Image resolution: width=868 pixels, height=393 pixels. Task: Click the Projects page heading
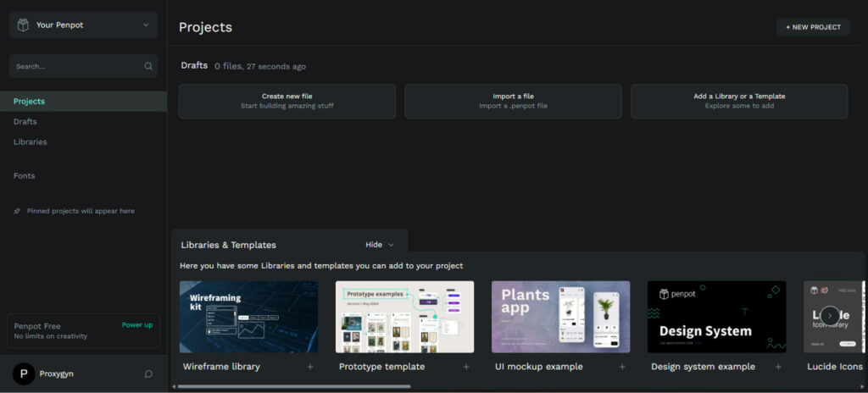[x=205, y=27]
